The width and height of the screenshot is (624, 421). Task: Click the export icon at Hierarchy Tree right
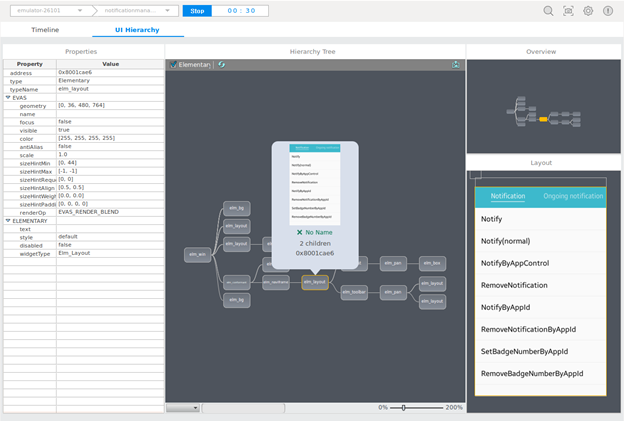pos(456,64)
